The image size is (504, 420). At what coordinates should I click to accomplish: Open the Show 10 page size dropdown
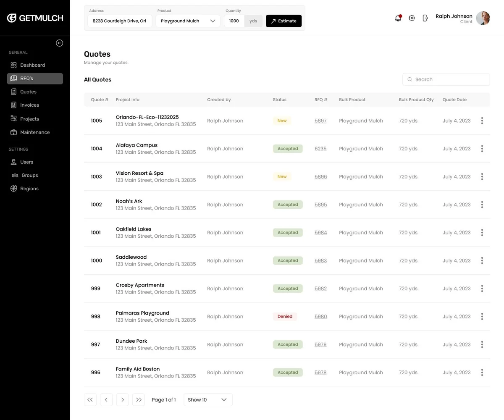coord(208,400)
